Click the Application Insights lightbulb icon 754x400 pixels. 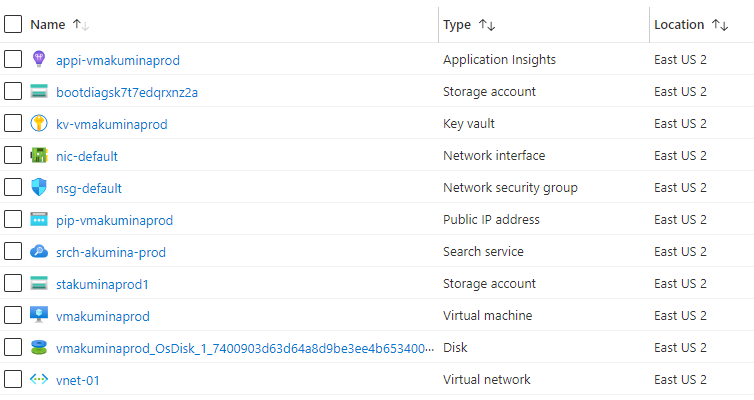[x=39, y=60]
